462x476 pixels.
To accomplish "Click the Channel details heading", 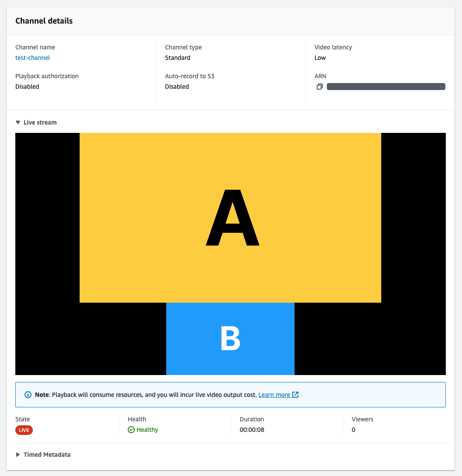I will point(44,21).
